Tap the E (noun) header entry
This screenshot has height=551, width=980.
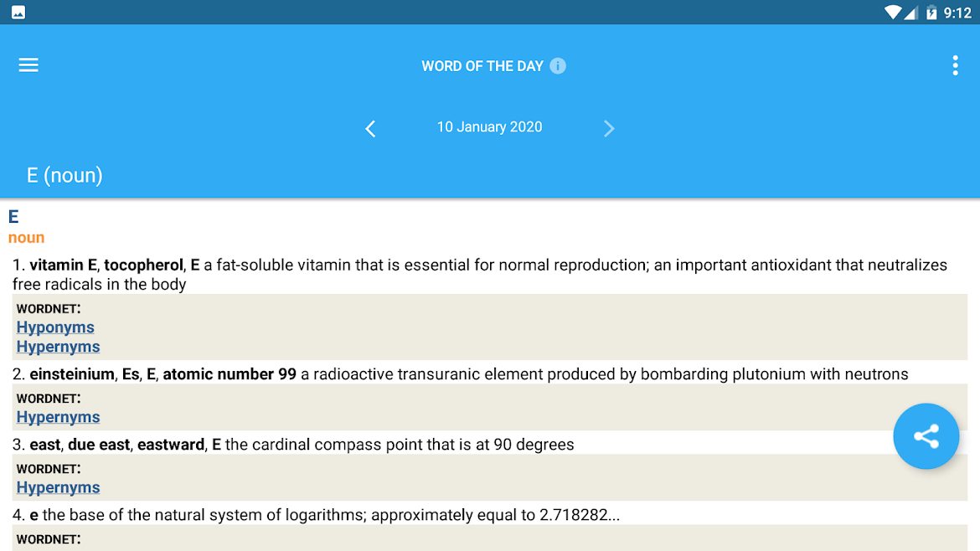click(64, 176)
